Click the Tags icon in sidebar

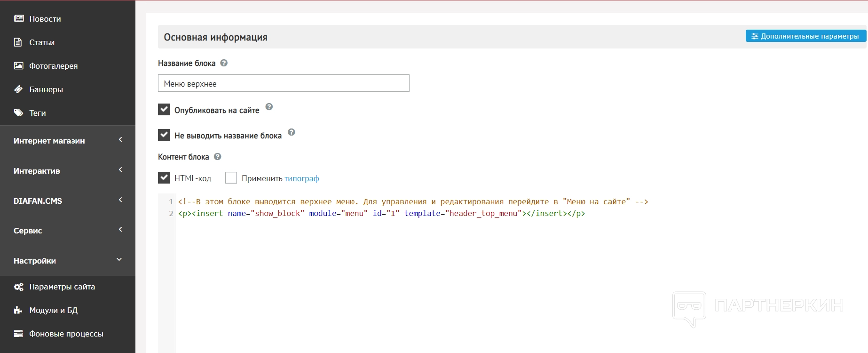19,113
